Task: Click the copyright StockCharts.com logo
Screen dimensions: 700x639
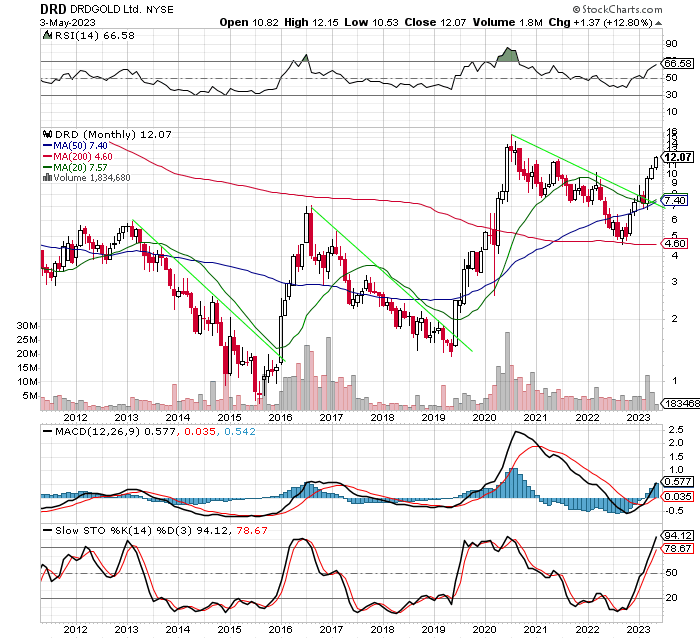Action: coord(617,9)
